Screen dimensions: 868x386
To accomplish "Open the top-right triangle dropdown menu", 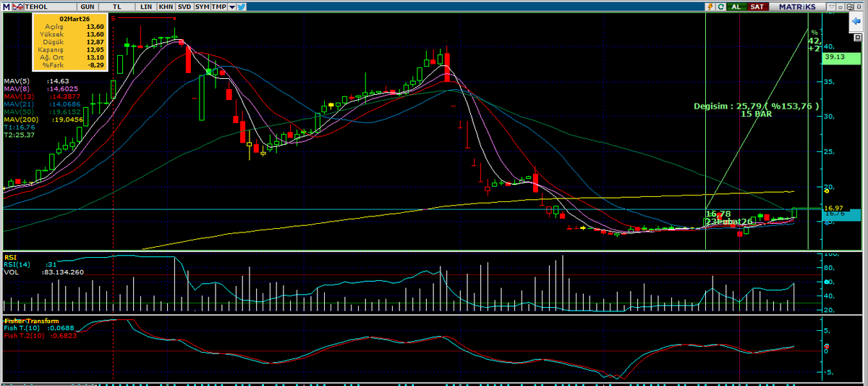I will 831,7.
